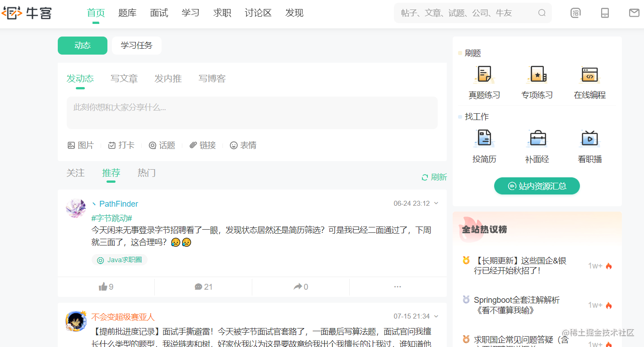Click the 找工作 section label
Viewport: 644px width, 347px height.
pos(477,117)
